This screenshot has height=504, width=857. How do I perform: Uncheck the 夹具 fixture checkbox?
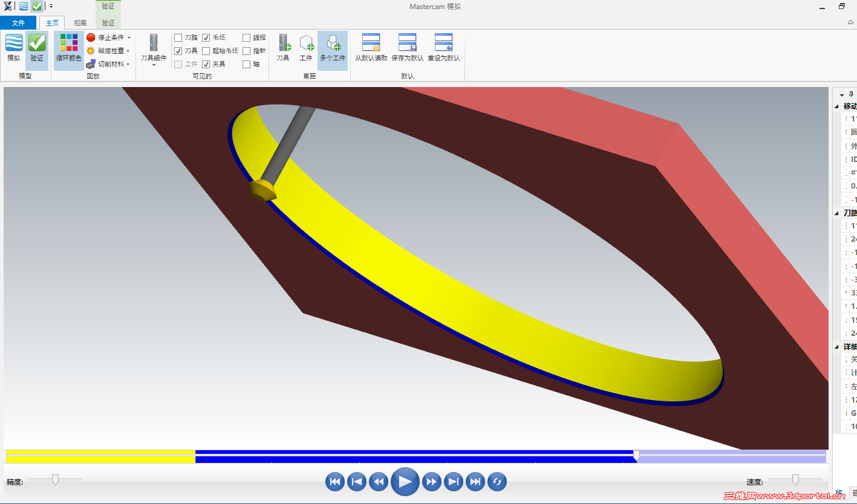click(206, 64)
